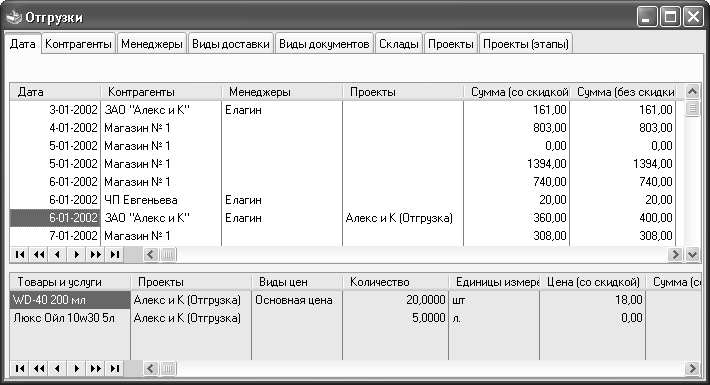Go to last record in lower grid navigator

[x=115, y=368]
